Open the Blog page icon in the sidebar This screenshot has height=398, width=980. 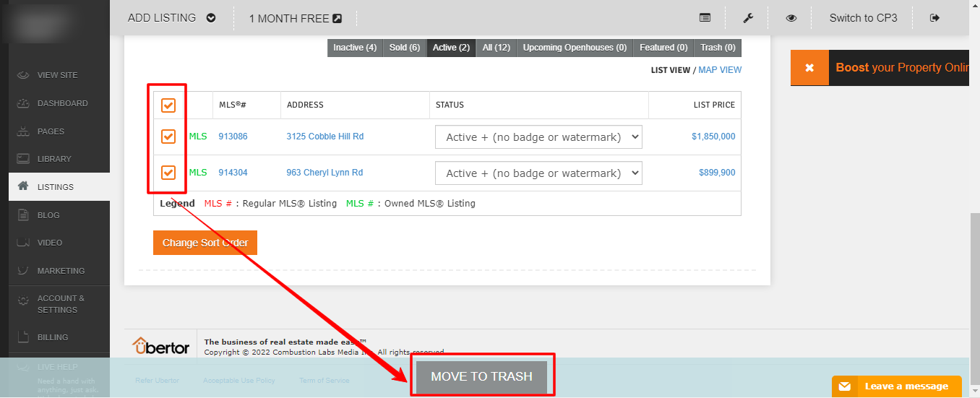[x=23, y=215]
